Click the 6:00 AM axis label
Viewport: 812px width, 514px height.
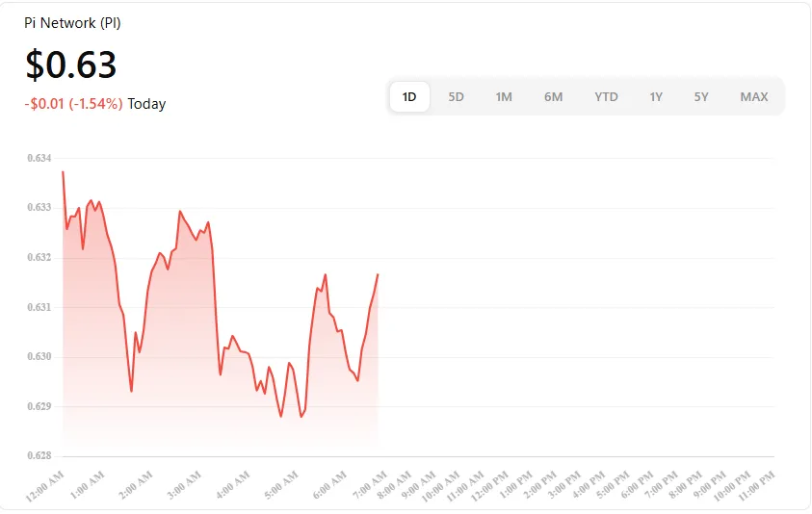pos(329,485)
